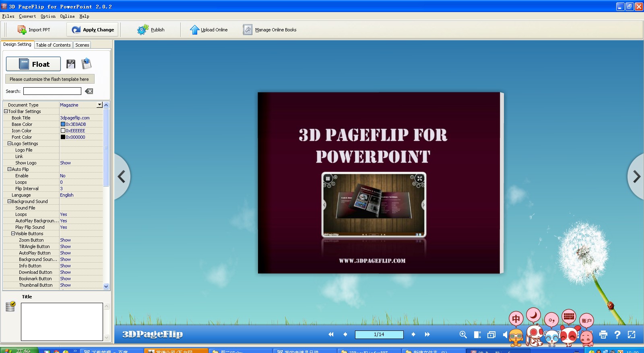Click the Book Title value 3dpageflip.com
644x353 pixels.
pos(75,118)
